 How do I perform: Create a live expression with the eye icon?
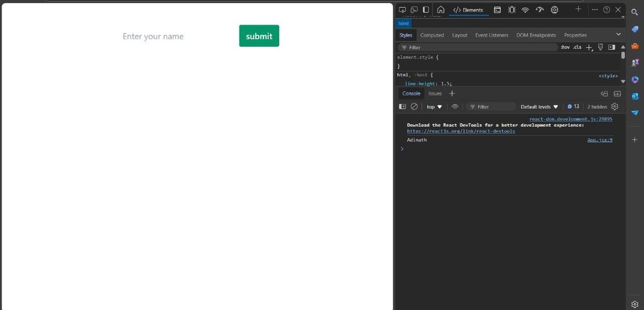pos(455,106)
